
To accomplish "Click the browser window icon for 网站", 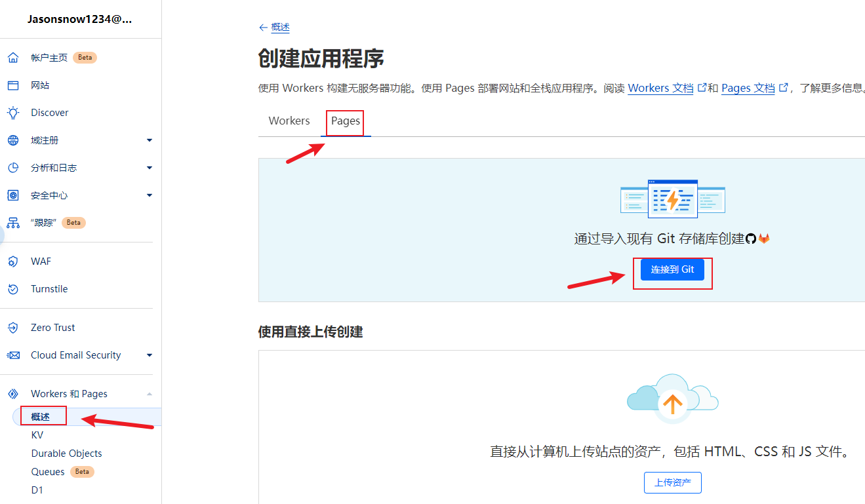I will [x=12, y=85].
